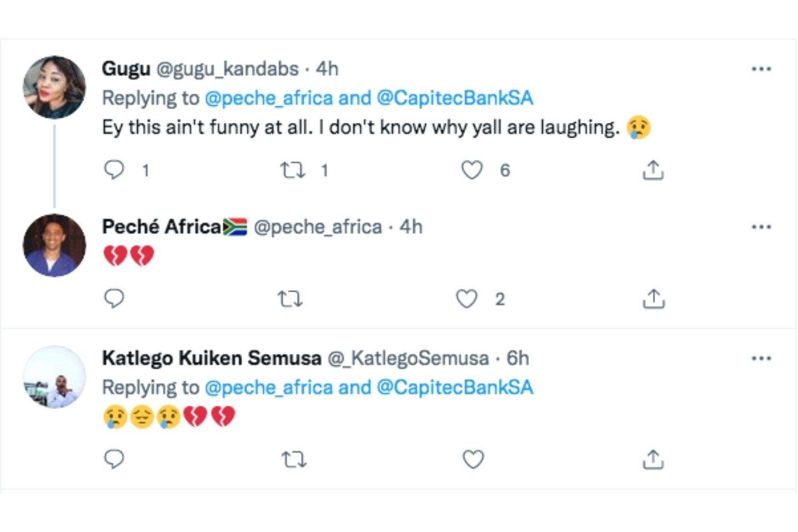Like Gugu's tweet about laughing
Viewport: 798px width, 532px height.
coord(472,170)
